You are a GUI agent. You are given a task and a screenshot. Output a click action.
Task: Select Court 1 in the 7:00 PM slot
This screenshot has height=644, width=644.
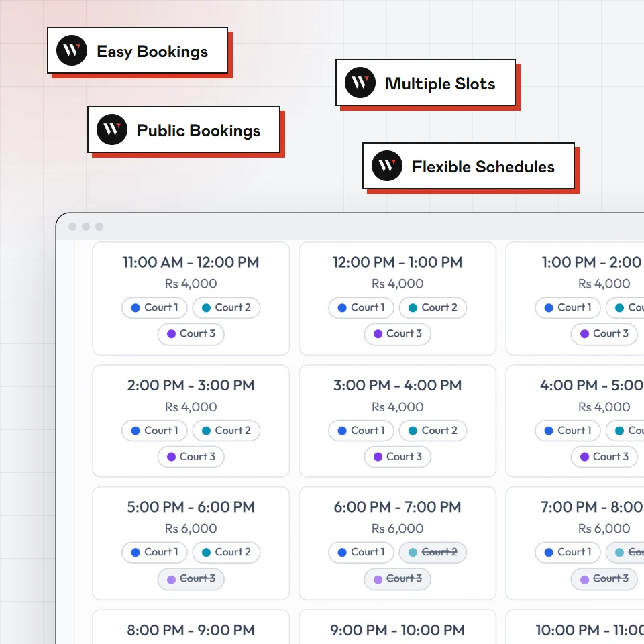(x=568, y=552)
